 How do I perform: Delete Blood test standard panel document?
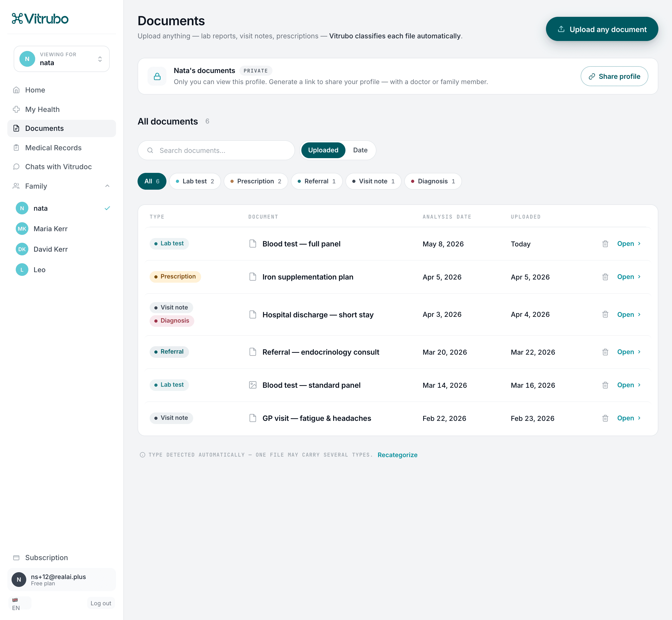pyautogui.click(x=605, y=385)
